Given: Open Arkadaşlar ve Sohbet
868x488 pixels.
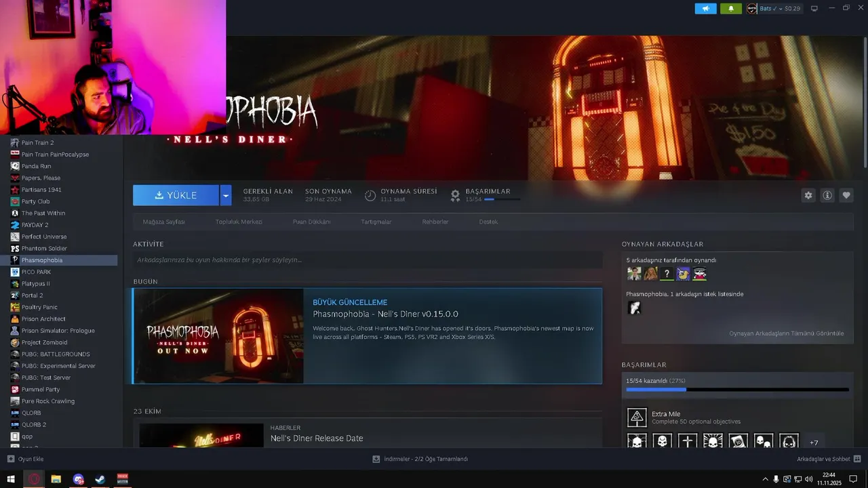Looking at the screenshot, I should tap(829, 459).
